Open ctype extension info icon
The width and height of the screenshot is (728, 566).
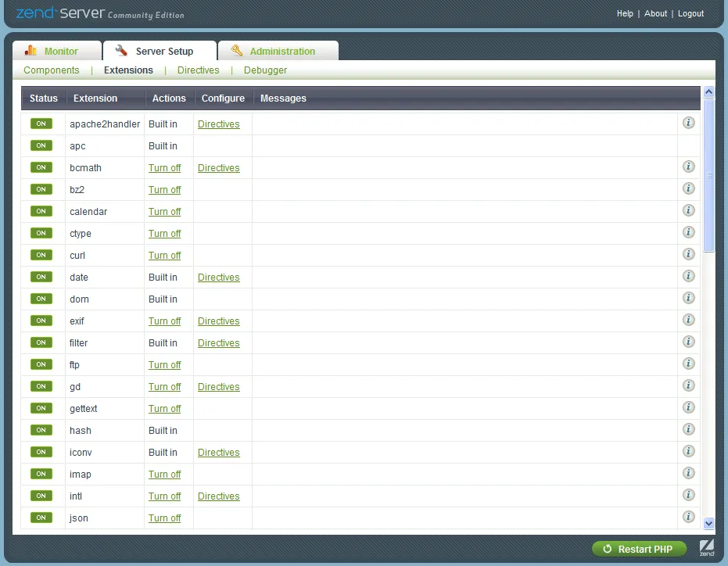click(689, 232)
